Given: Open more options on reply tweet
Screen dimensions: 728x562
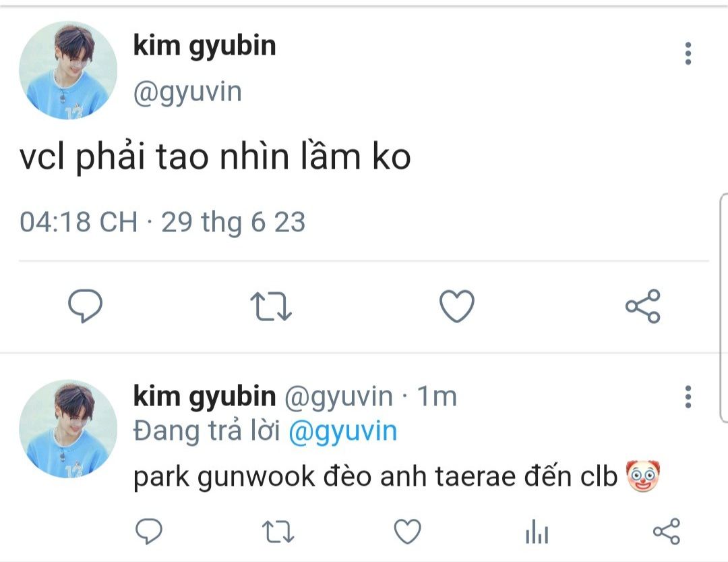Looking at the screenshot, I should [688, 397].
